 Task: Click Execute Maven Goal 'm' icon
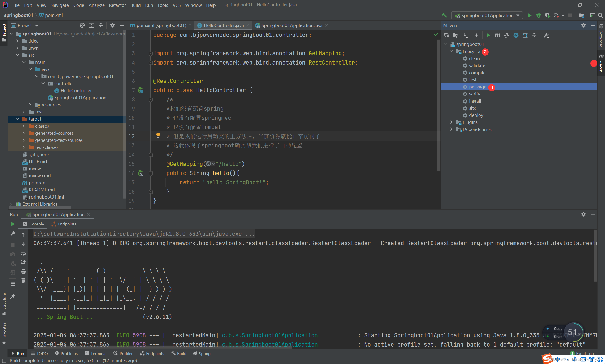coord(497,35)
